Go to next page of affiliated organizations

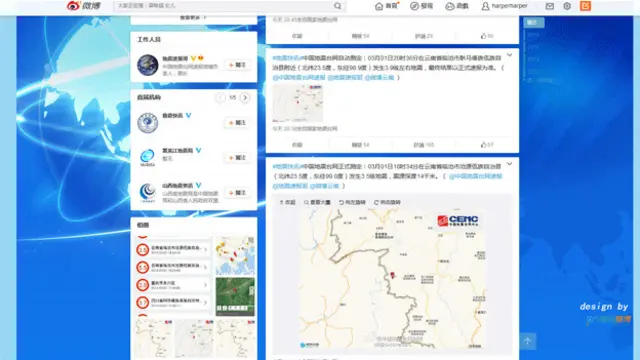pos(245,98)
